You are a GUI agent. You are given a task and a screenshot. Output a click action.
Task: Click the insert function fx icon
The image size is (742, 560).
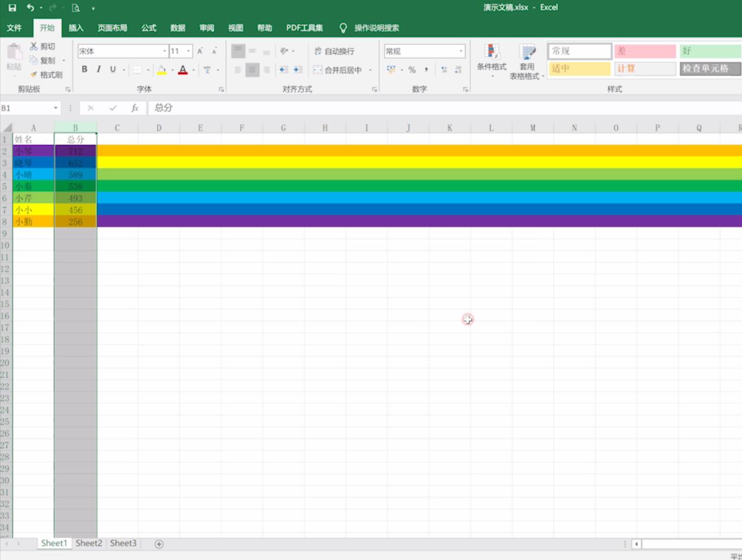coord(135,108)
